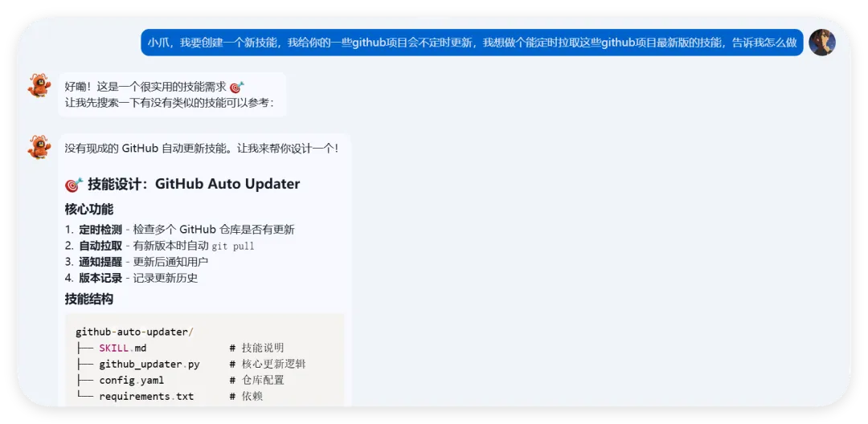This screenshot has width=868, height=424.
Task: Click 'github_updater.py' in the code block
Action: coord(149,365)
